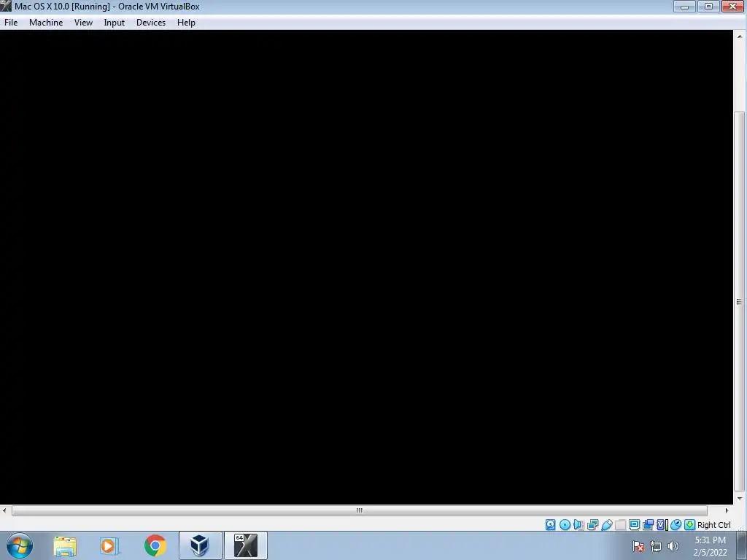Click the vertical scrollbar thumb
This screenshot has width=747, height=560.
coord(740,301)
